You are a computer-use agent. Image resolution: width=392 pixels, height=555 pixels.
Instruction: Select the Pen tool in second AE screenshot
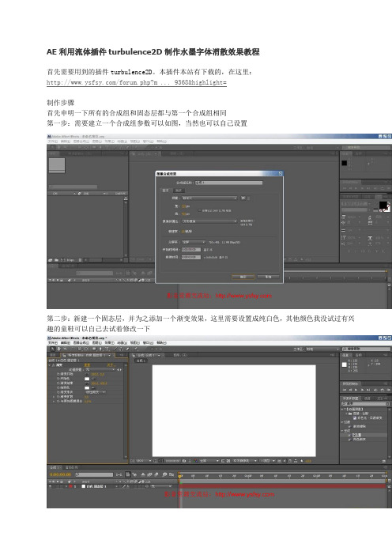click(100, 349)
